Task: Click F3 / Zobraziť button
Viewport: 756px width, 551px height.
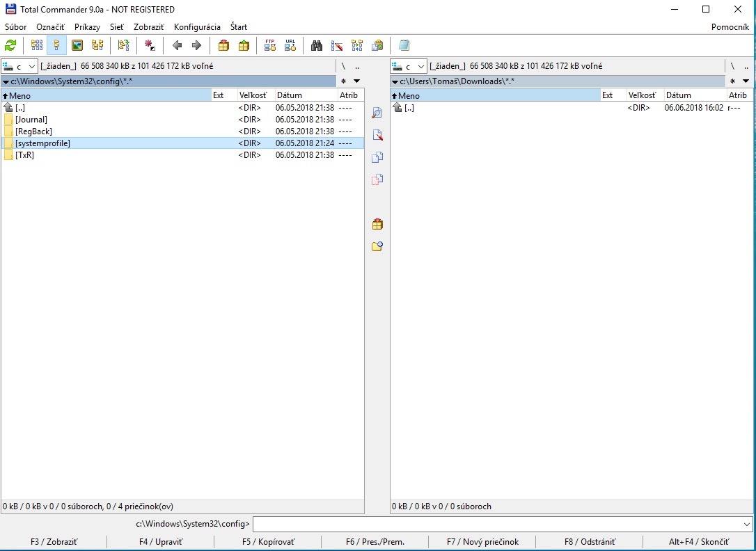Action: click(x=54, y=542)
